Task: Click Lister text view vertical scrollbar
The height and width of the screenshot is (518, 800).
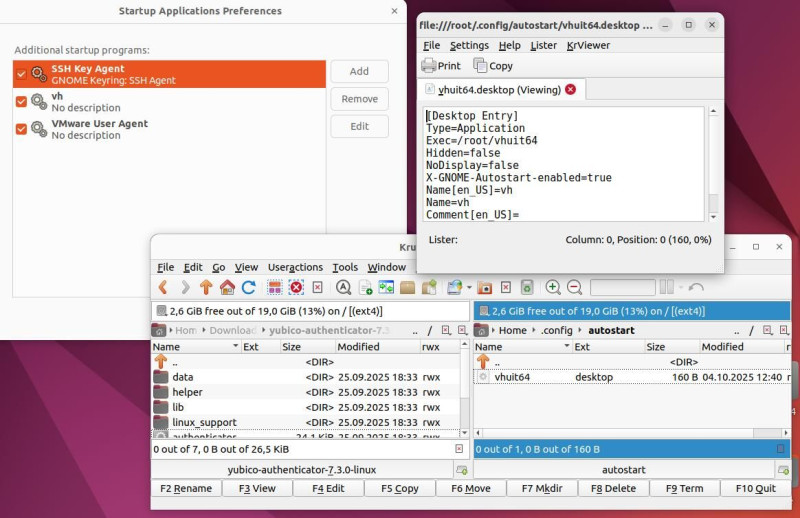Action: click(713, 164)
